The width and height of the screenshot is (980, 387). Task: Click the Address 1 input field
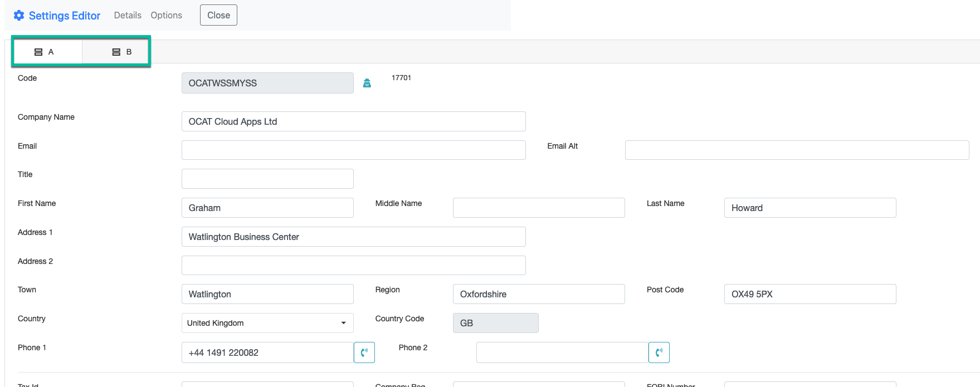pos(353,237)
